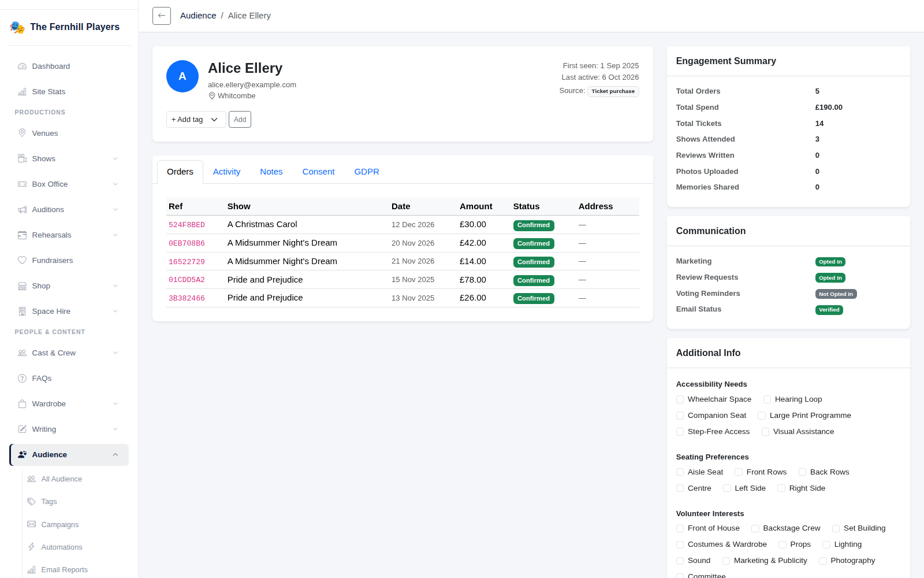Screen dimensions: 924x578
Task: Click the Writing pencil icon
Action: point(22,429)
